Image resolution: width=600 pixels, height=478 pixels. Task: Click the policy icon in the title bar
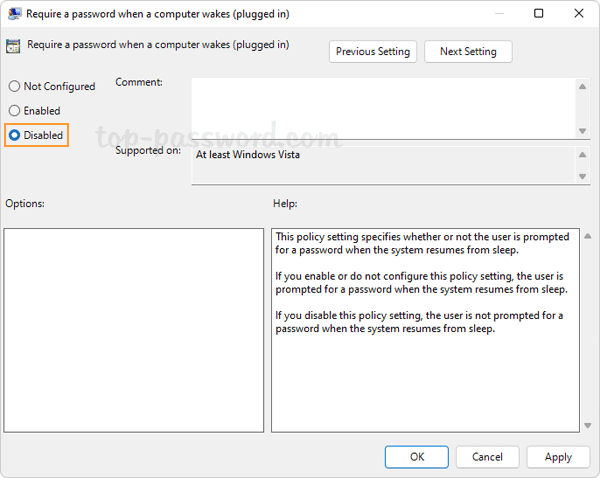14,14
